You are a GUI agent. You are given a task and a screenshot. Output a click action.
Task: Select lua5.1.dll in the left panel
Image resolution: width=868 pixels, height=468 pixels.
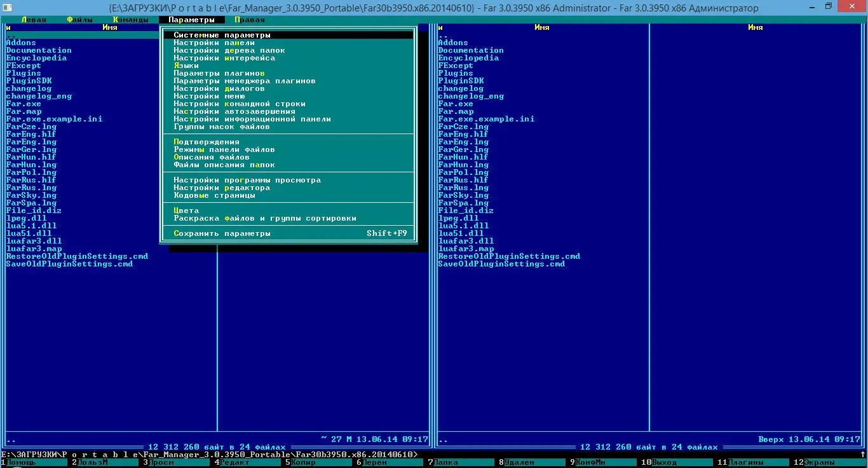coord(31,226)
